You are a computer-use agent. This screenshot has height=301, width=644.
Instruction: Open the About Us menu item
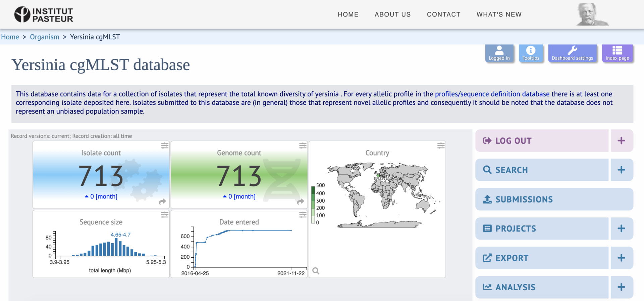[x=392, y=14]
